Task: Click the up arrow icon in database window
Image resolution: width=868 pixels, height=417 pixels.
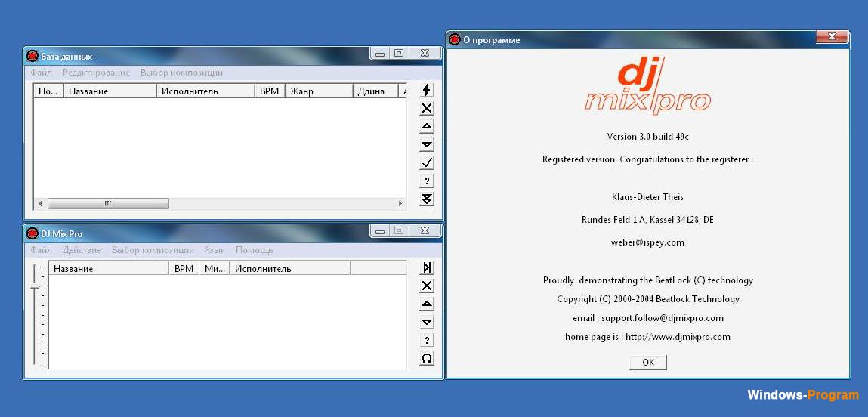Action: point(427,126)
